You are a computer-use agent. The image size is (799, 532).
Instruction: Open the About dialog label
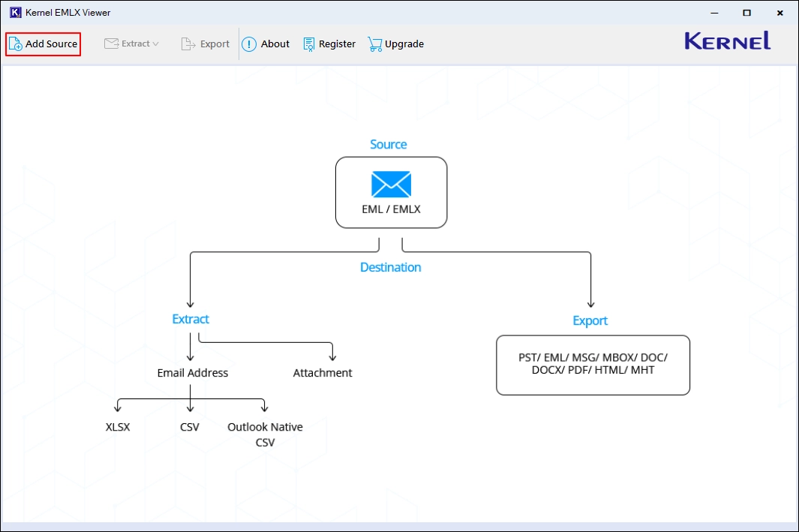(275, 44)
